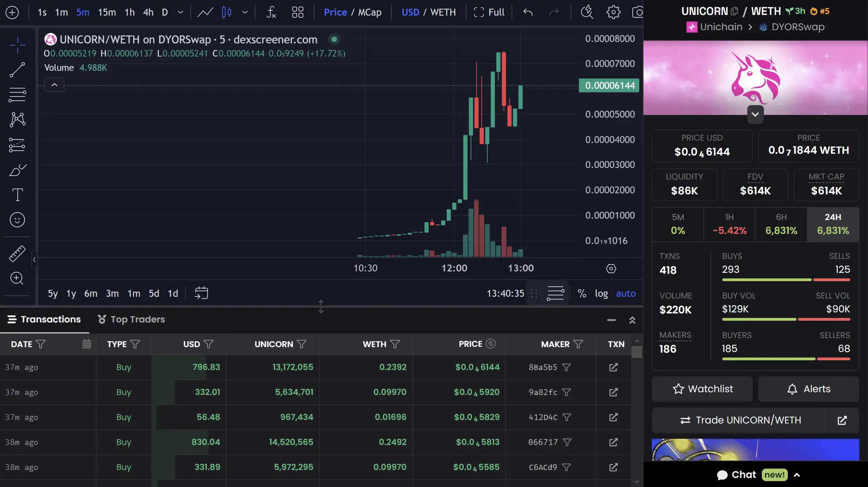
Task: Select the measure ruler tool
Action: click(x=17, y=254)
